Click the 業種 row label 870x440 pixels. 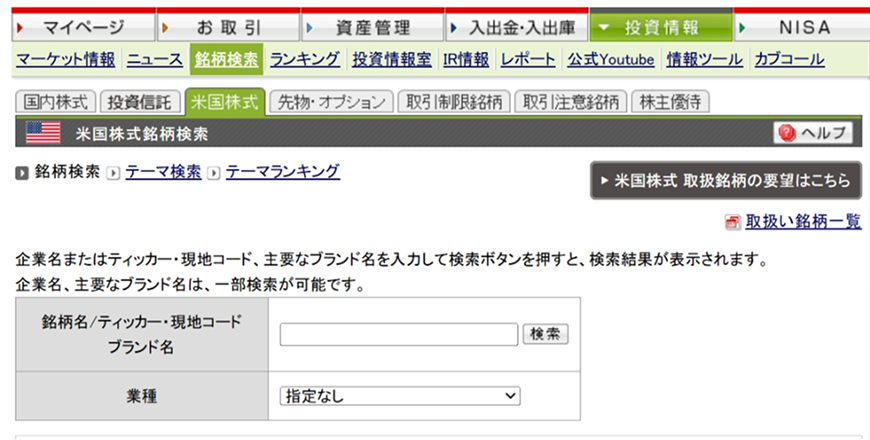click(x=141, y=396)
